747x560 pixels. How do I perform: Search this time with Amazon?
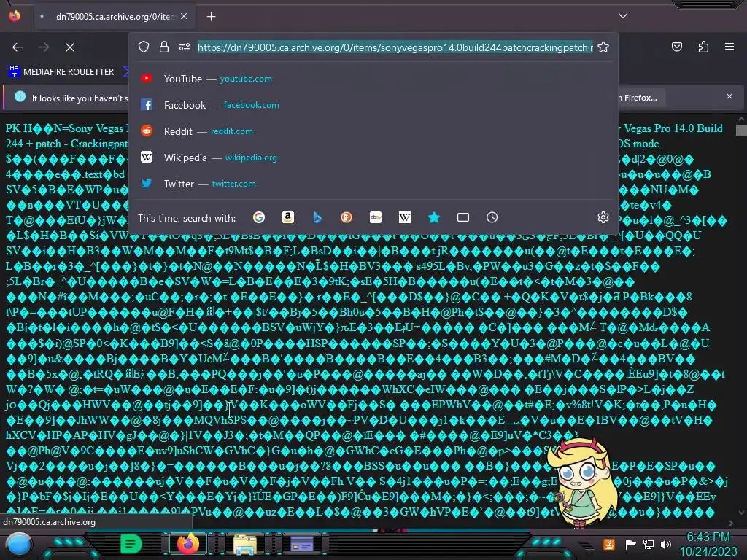click(287, 217)
